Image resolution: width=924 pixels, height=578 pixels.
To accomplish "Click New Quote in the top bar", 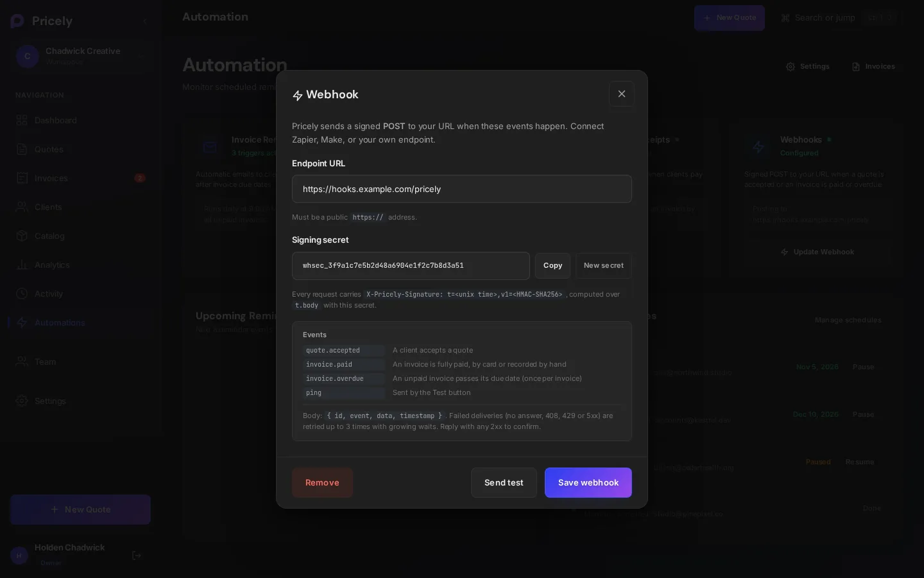I will (729, 18).
